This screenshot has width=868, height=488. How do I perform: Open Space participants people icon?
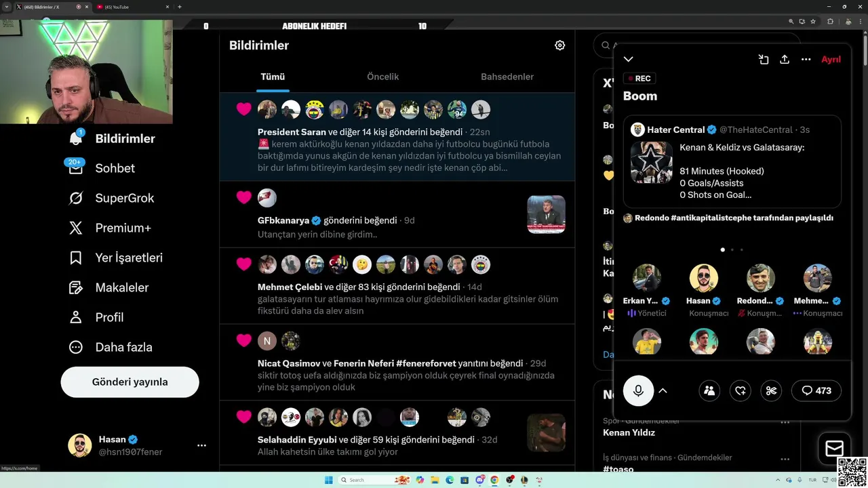[709, 390]
